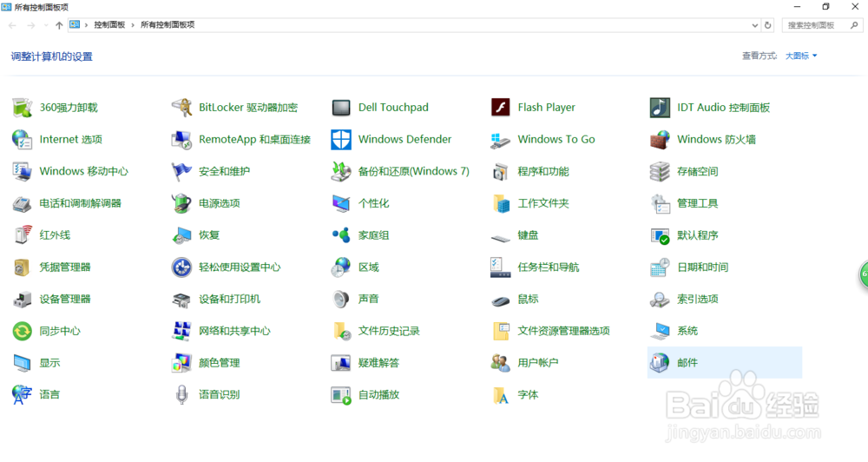Open the 电话和调制解调器 icon
The width and height of the screenshot is (868, 462).
coord(23,203)
